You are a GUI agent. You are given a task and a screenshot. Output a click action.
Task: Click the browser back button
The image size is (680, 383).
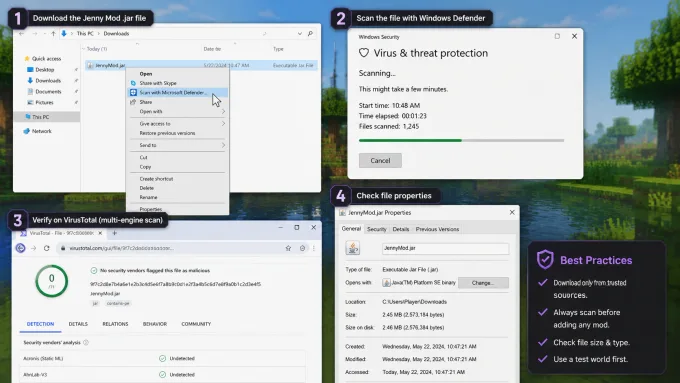click(20, 248)
